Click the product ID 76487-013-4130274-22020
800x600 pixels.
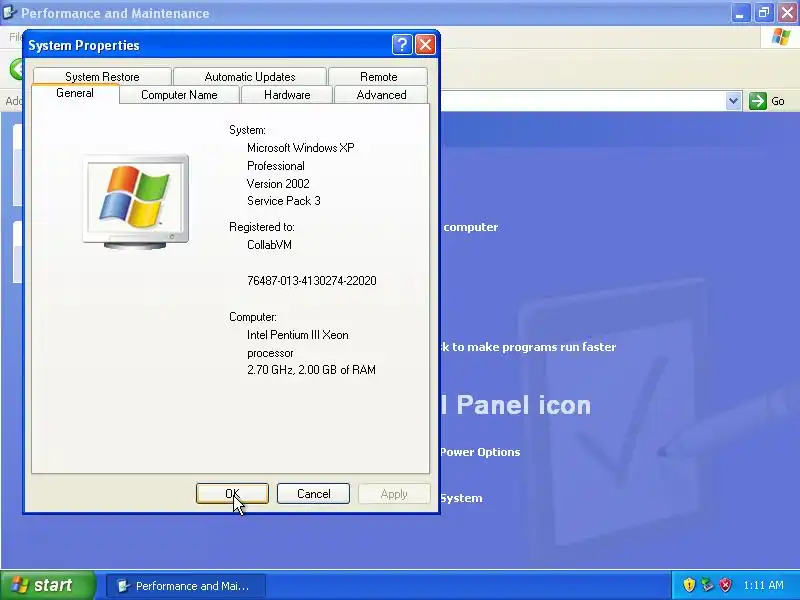coord(312,281)
